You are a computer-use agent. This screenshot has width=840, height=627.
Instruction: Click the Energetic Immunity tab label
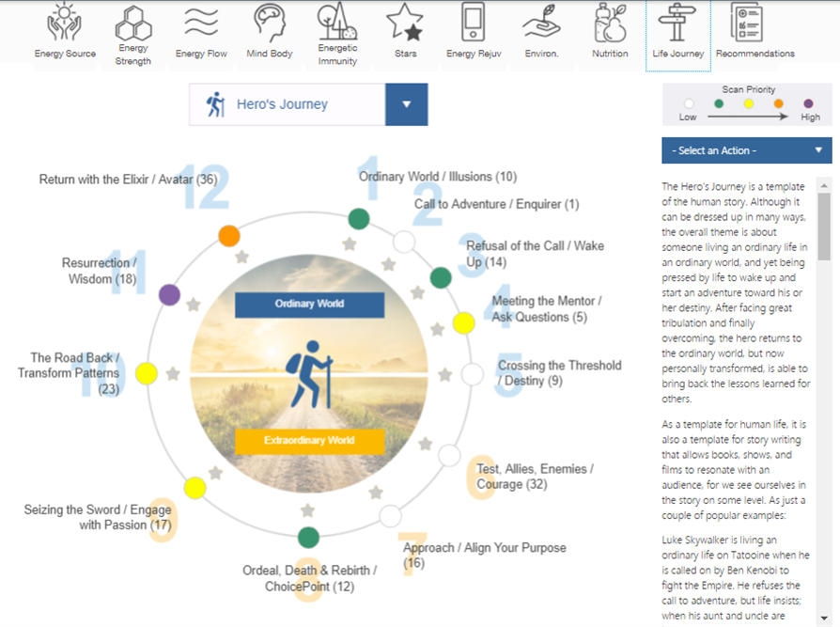(337, 55)
